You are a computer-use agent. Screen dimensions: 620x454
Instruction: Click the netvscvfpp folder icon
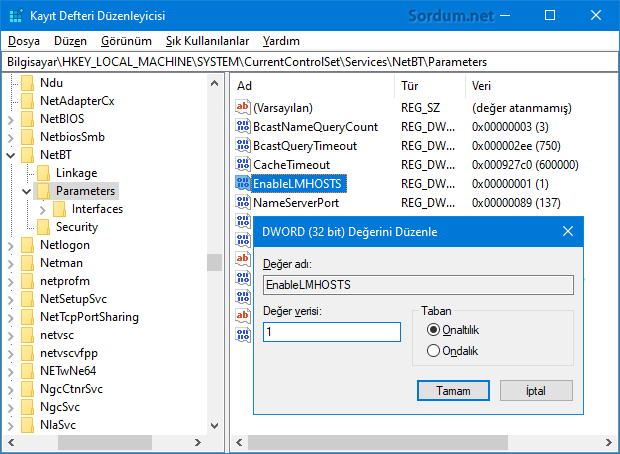[28, 353]
